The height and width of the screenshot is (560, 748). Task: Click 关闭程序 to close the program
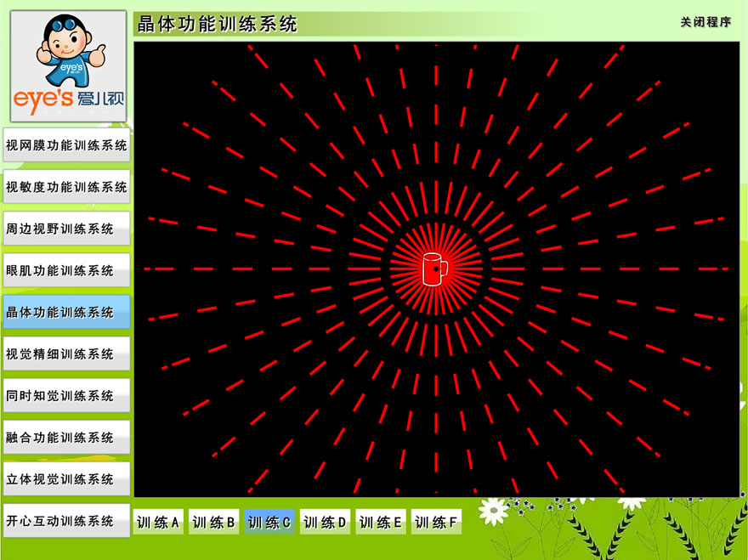click(705, 22)
